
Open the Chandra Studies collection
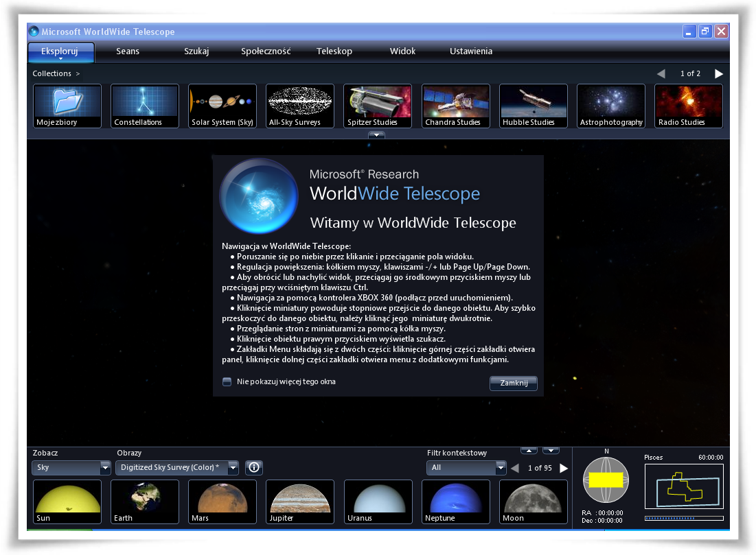coord(456,106)
